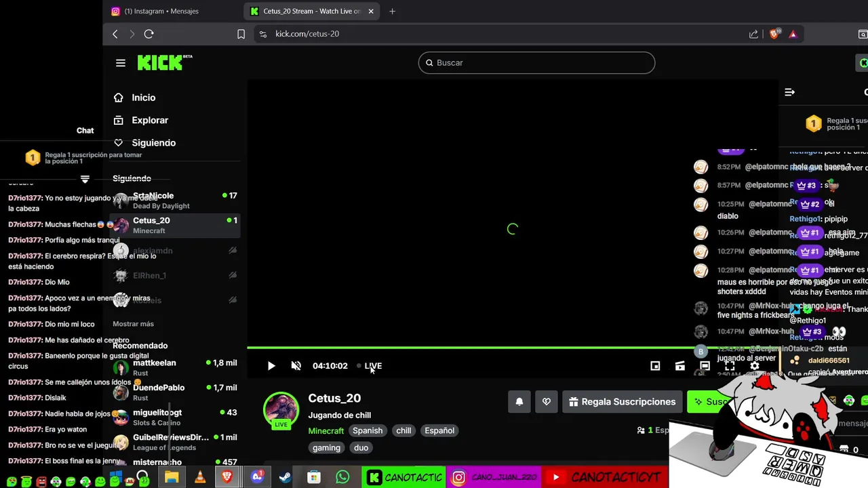Open Windows Start menu
This screenshot has width=868, height=488.
(x=115, y=477)
